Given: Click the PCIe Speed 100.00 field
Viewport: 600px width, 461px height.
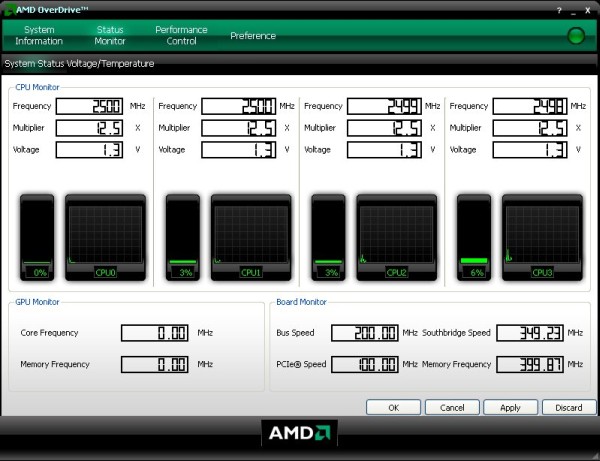Looking at the screenshot, I should [365, 364].
